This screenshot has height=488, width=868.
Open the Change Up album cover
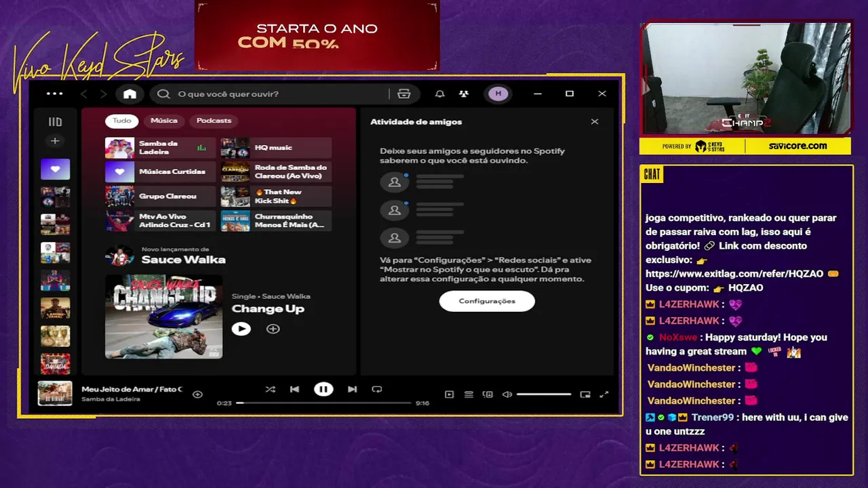[163, 316]
